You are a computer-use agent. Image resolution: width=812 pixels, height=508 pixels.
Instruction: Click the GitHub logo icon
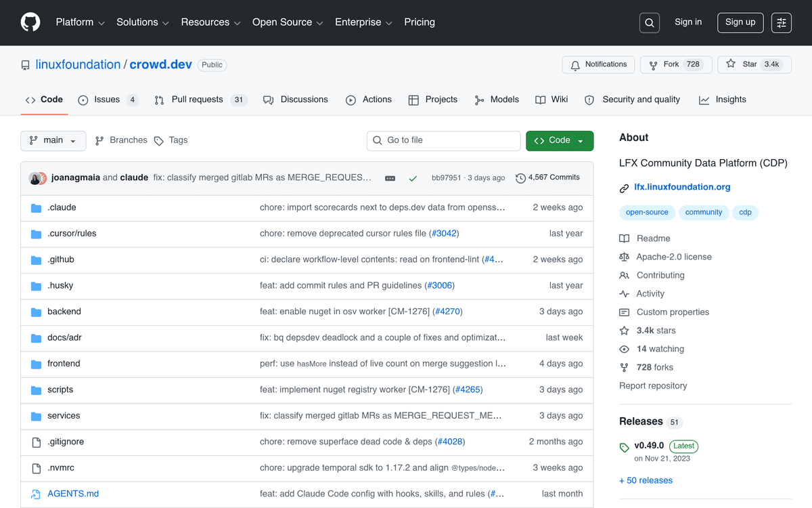[30, 22]
